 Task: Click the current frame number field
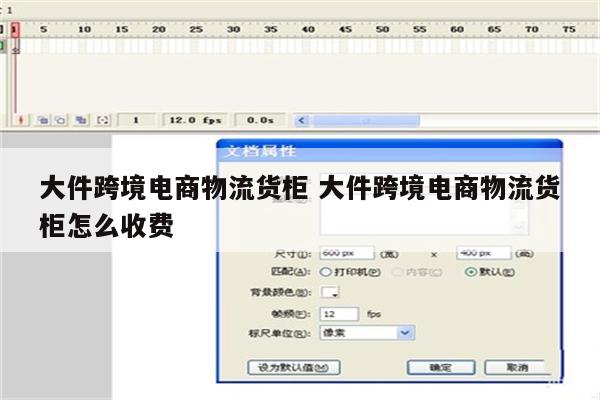pyautogui.click(x=136, y=120)
